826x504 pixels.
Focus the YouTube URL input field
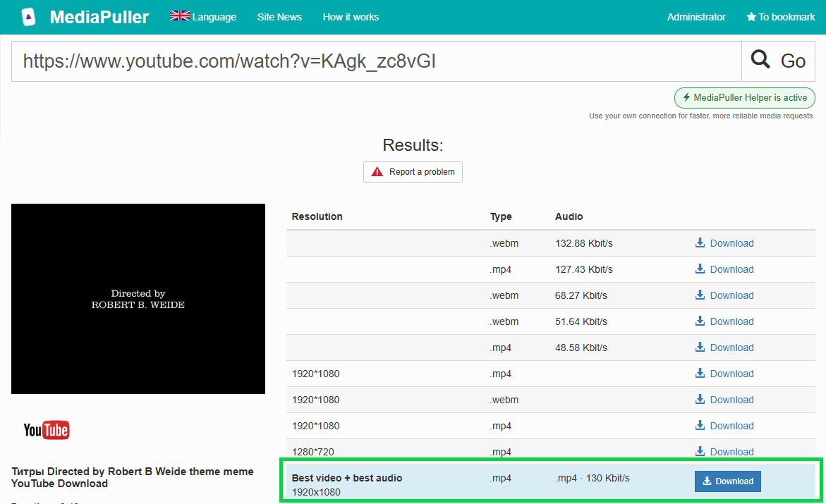pyautogui.click(x=377, y=61)
